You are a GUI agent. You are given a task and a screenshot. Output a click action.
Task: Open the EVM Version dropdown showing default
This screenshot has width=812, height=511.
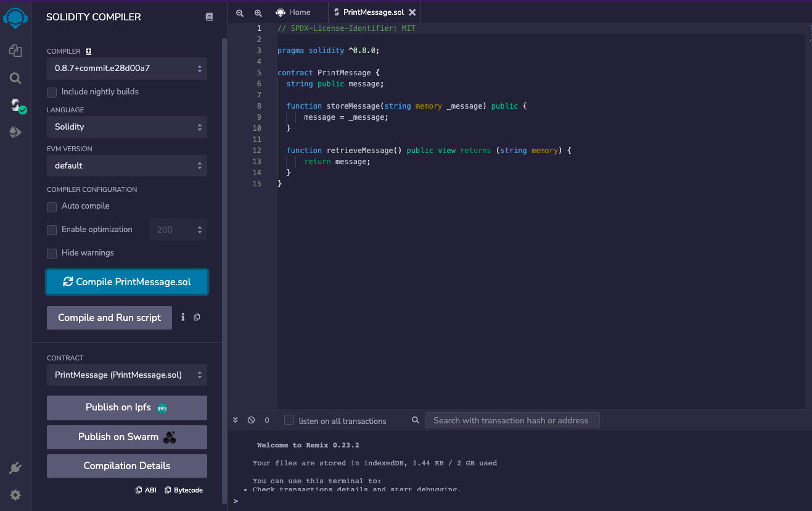click(x=127, y=166)
